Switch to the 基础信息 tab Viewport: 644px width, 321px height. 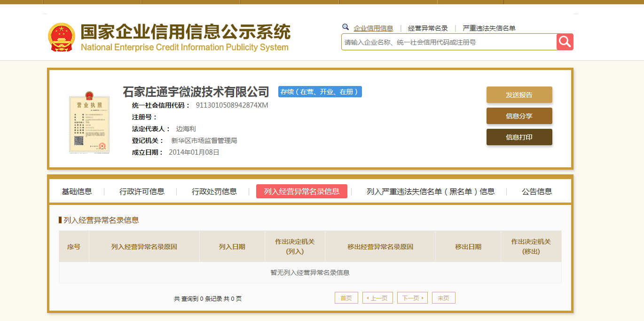click(77, 191)
